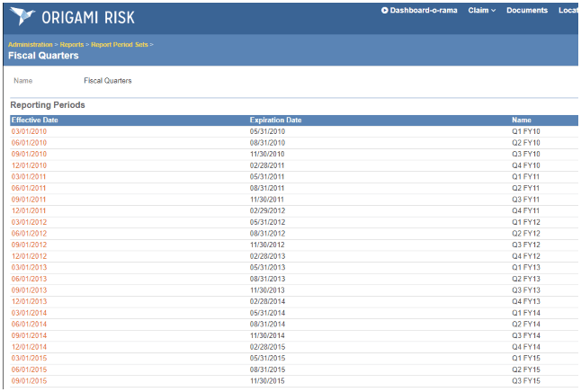Go to the Reports breadcrumb
Image resolution: width=581 pixels, height=392 pixels.
click(72, 44)
